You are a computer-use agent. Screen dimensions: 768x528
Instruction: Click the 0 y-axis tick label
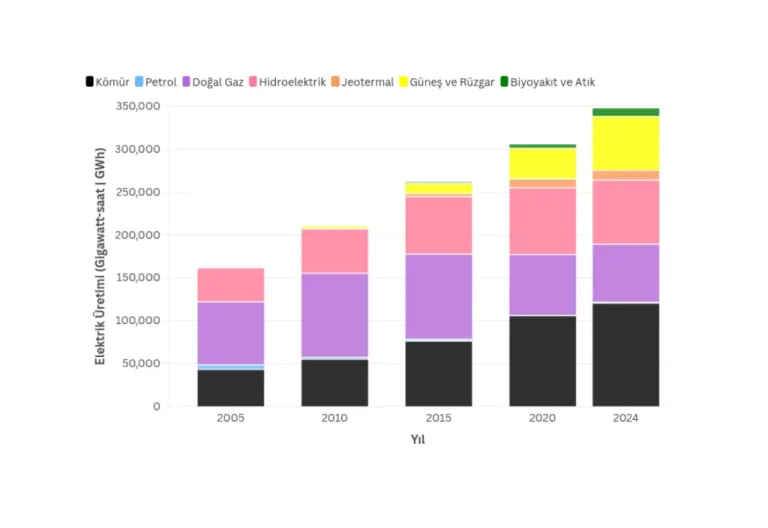coord(156,407)
